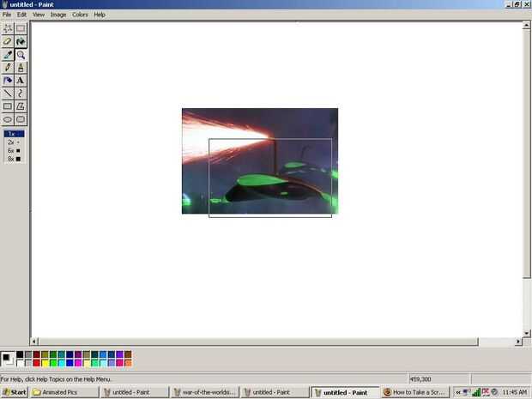
Task: Choose the Rectangle shape tool
Action: pyautogui.click(x=8, y=106)
